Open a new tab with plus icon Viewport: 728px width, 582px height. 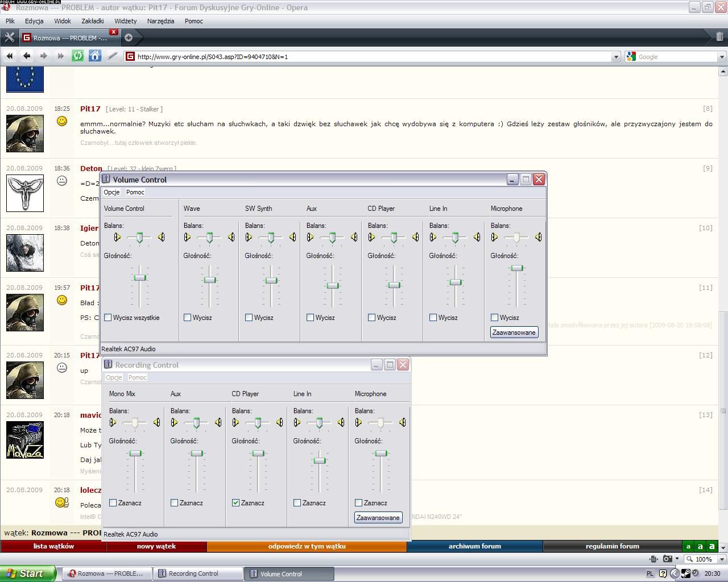(x=129, y=38)
